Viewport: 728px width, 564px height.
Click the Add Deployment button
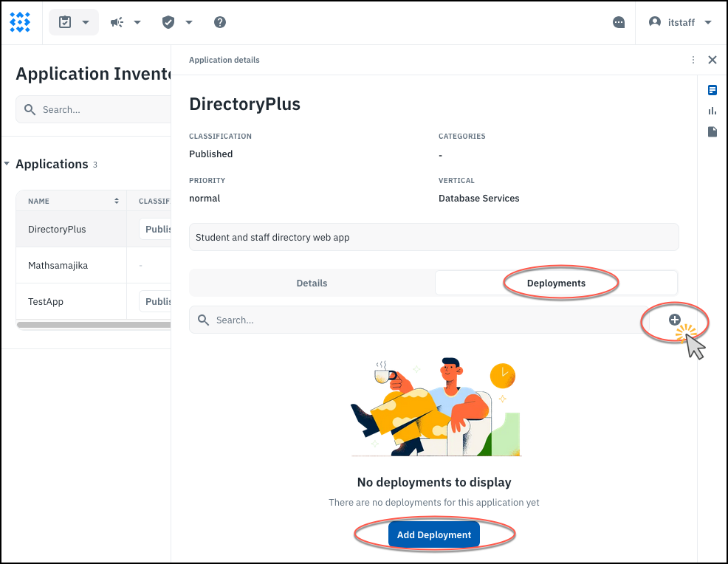click(434, 534)
